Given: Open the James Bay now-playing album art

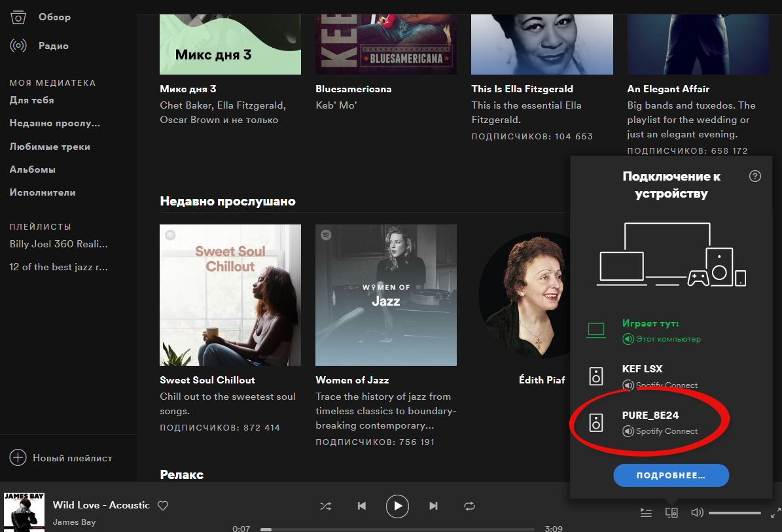Looking at the screenshot, I should 24,512.
